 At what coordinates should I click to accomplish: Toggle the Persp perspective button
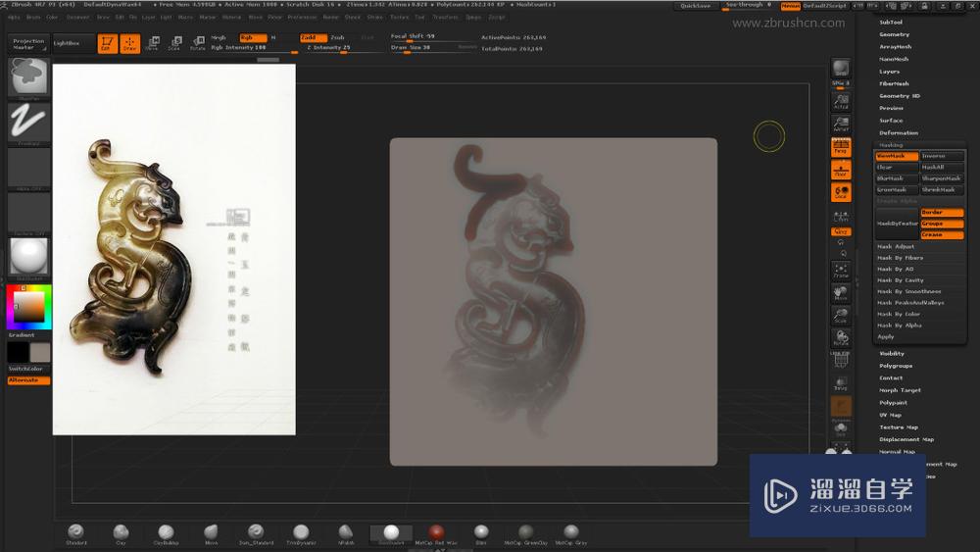coord(841,147)
